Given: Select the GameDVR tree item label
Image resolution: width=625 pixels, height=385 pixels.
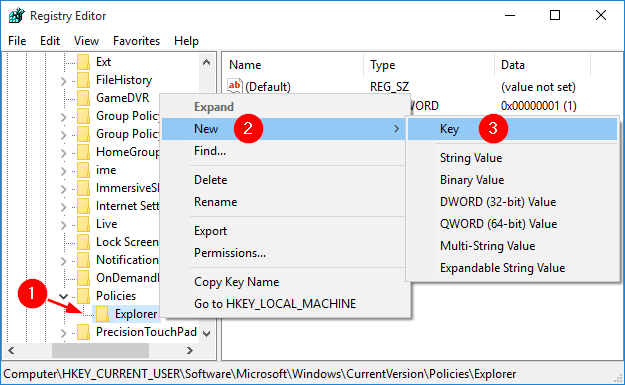Looking at the screenshot, I should point(123,98).
